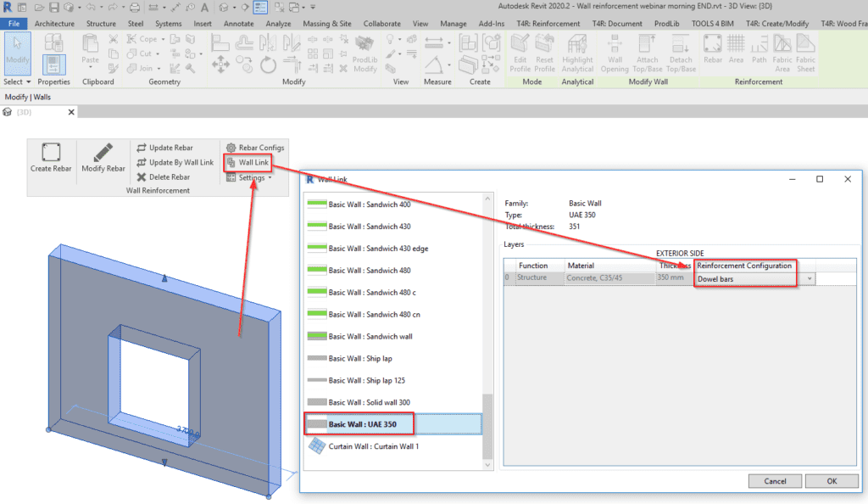Screen dimensions: 868x504
Task: Open the T4R: Document ribbon tab
Action: tap(617, 23)
